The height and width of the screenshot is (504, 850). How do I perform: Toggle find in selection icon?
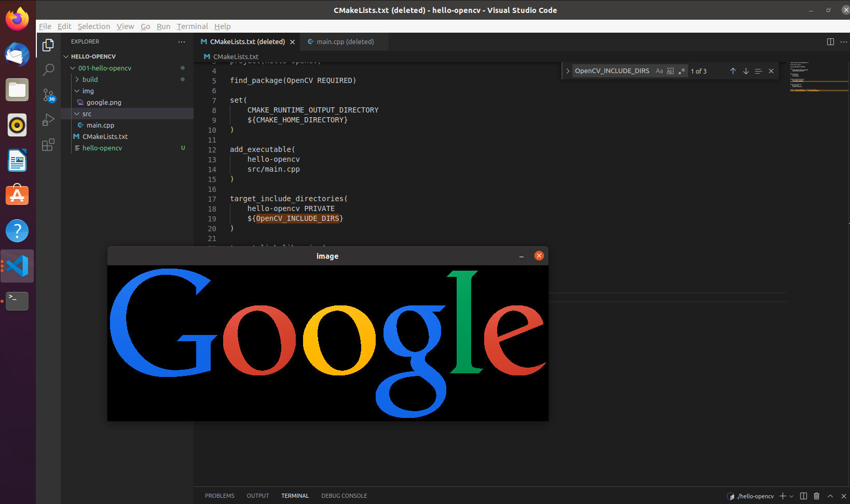pyautogui.click(x=758, y=71)
